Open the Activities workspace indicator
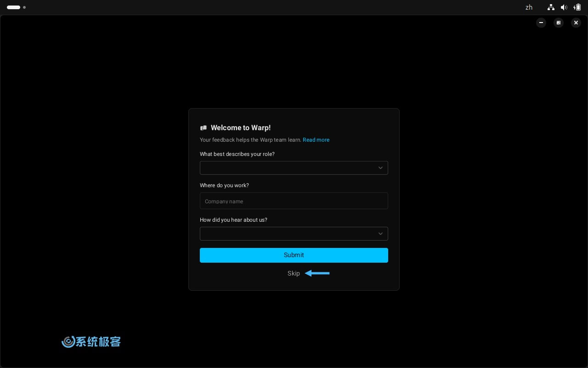The image size is (588, 368). click(16, 7)
